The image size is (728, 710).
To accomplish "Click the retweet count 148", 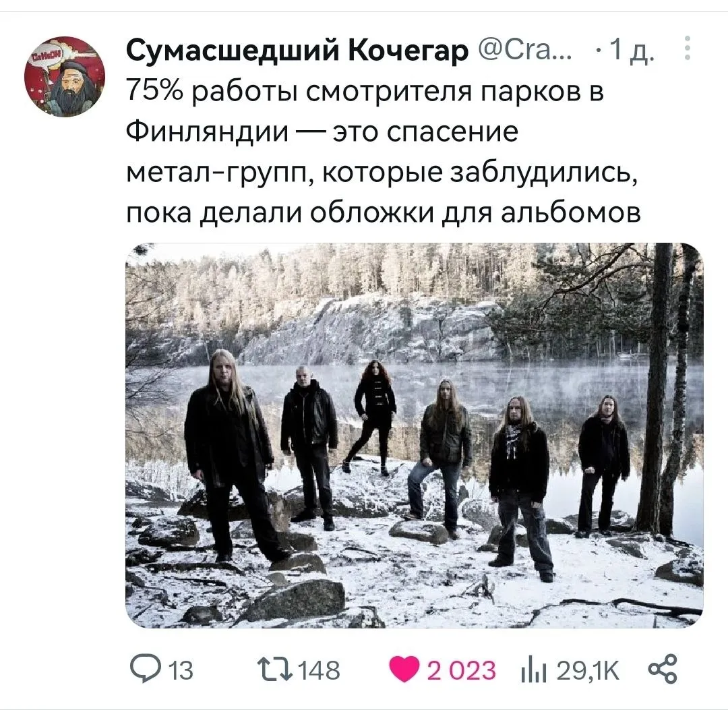I will click(318, 671).
